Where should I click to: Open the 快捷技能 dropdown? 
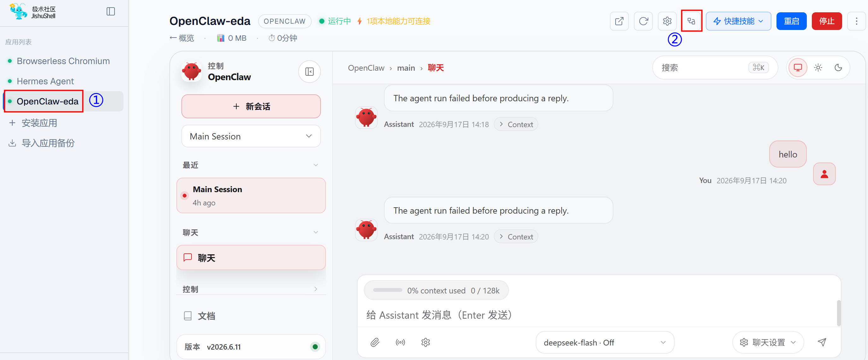[x=738, y=21]
